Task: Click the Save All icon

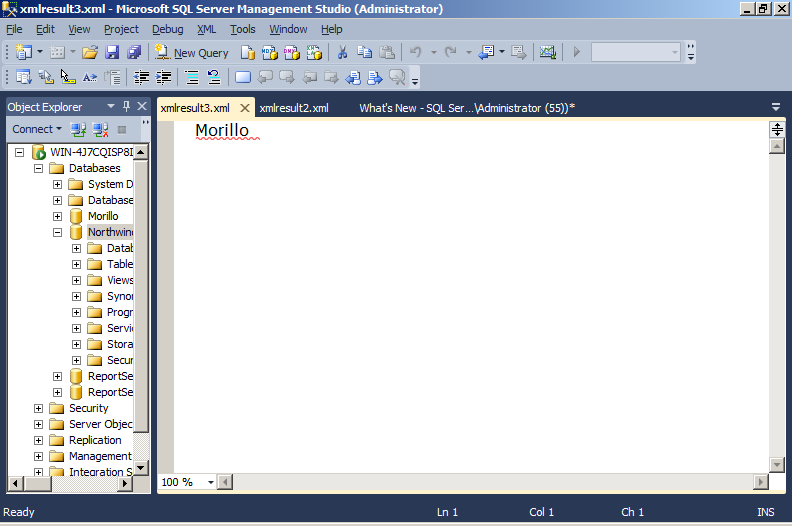Action: (134, 52)
